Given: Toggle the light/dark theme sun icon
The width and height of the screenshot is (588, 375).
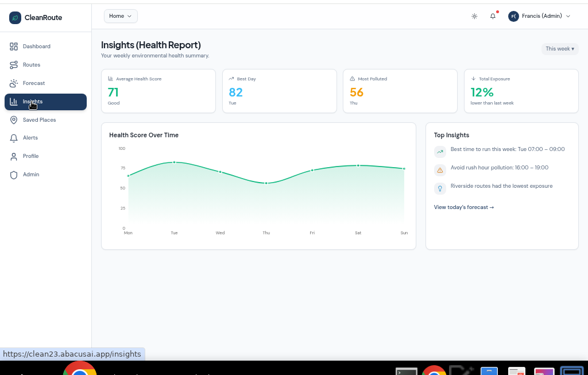Looking at the screenshot, I should [x=474, y=16].
